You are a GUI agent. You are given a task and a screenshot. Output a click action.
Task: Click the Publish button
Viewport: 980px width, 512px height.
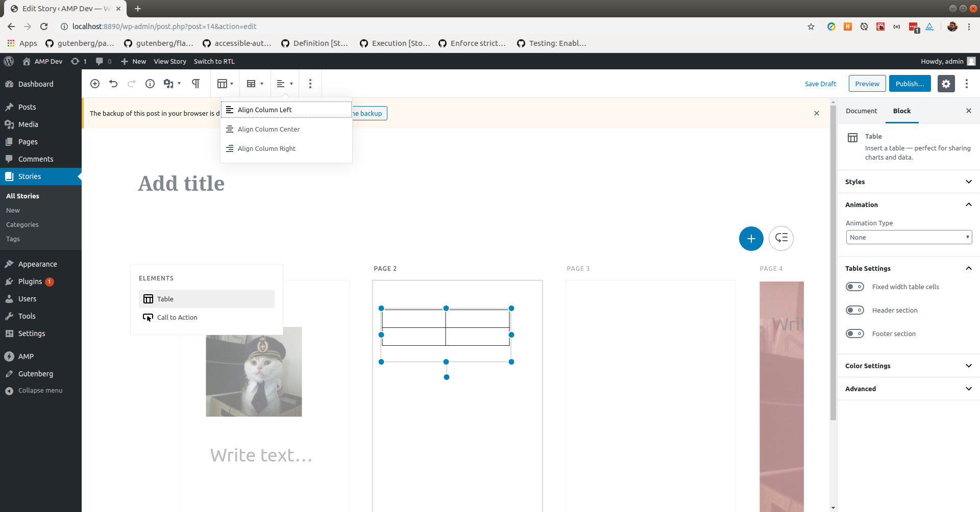910,84
